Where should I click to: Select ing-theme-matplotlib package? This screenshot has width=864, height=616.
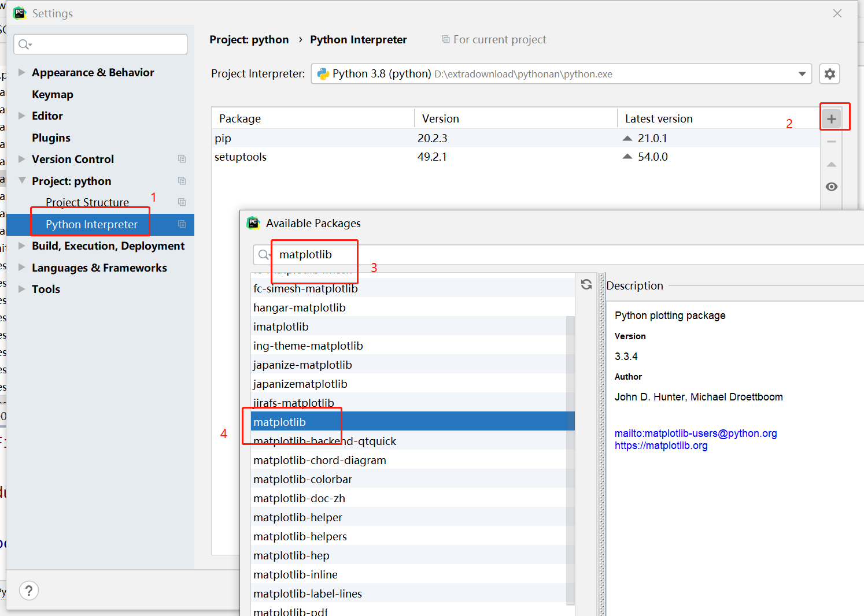point(408,346)
